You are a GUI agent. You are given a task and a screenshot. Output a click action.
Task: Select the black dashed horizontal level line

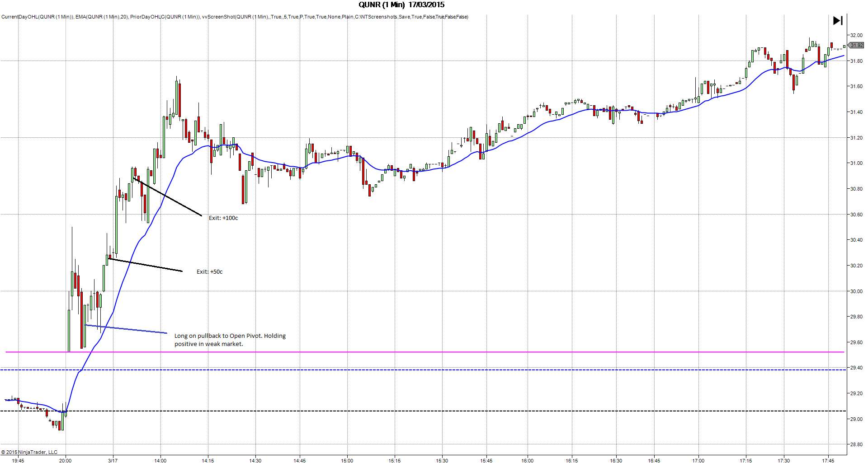(423, 411)
